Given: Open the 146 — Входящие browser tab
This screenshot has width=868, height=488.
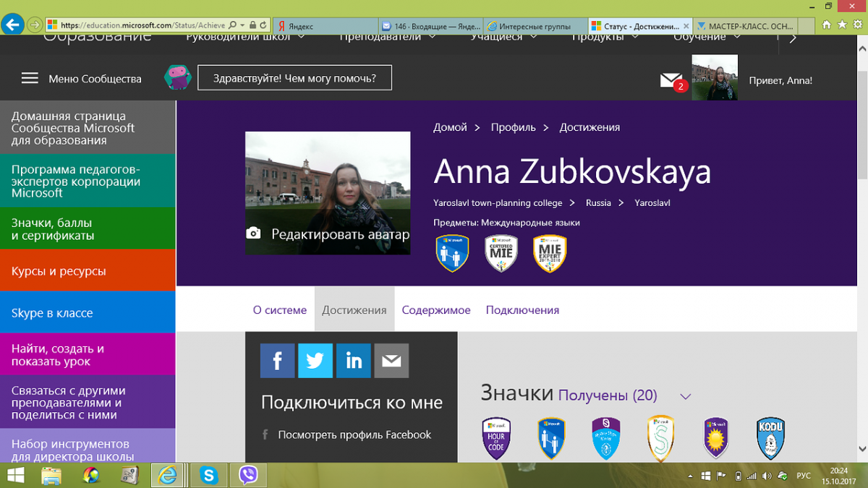Looking at the screenshot, I should pyautogui.click(x=430, y=26).
